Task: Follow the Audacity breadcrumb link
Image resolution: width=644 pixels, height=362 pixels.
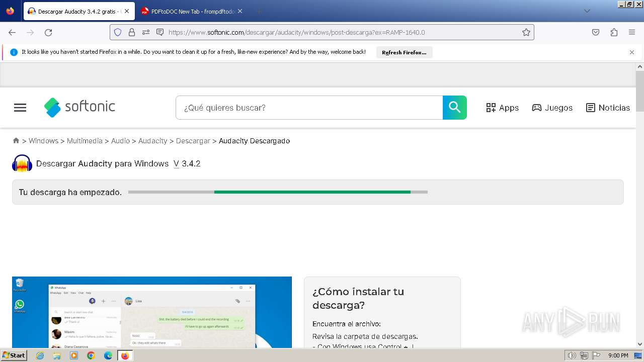Action: pos(152,141)
